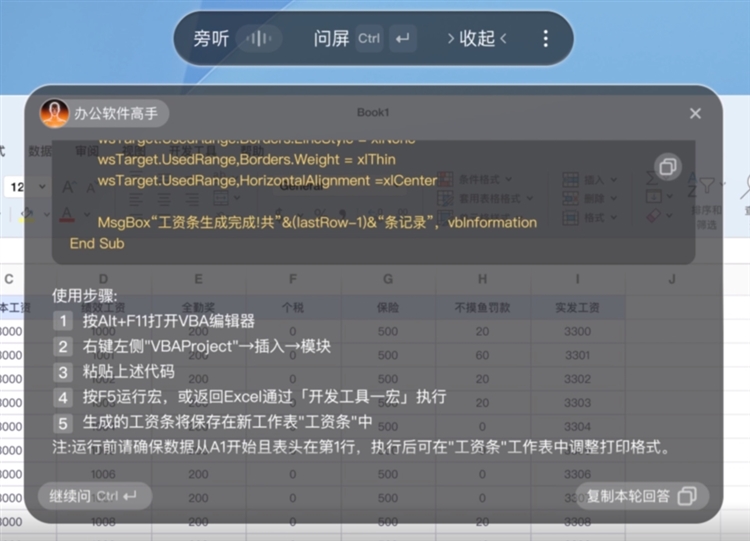Click the filter funnel icon

[x=707, y=186]
